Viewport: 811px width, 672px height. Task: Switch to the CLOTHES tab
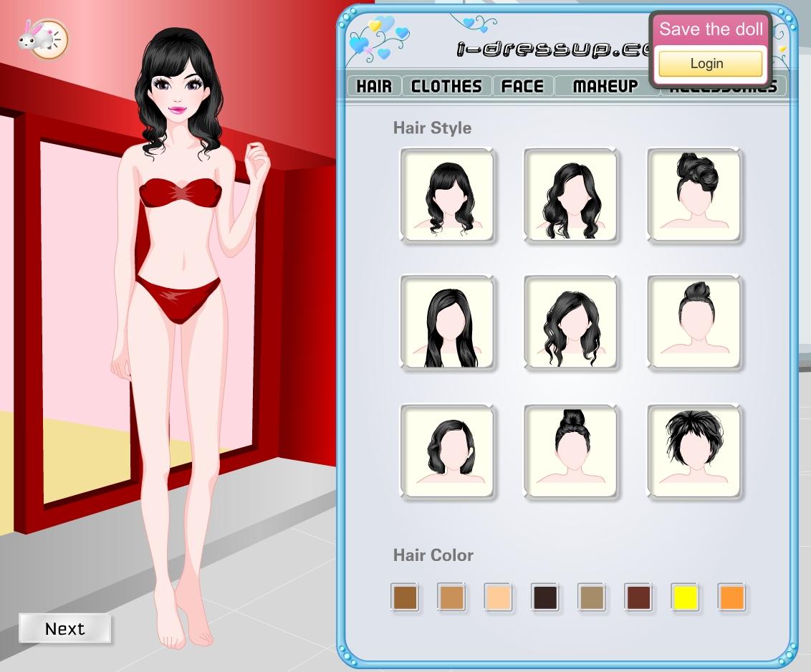pos(446,87)
